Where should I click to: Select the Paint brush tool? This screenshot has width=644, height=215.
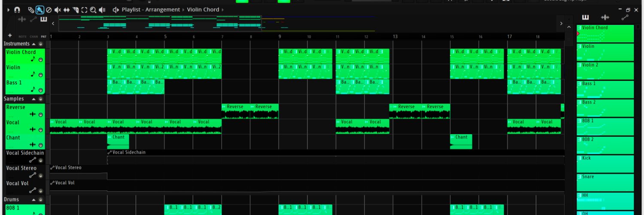39,9
